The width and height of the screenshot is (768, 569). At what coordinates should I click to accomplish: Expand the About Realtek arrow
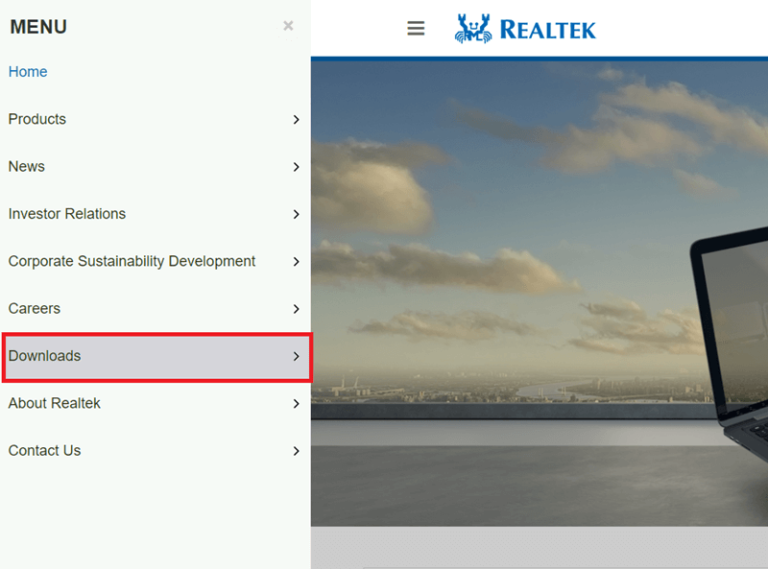(x=296, y=404)
